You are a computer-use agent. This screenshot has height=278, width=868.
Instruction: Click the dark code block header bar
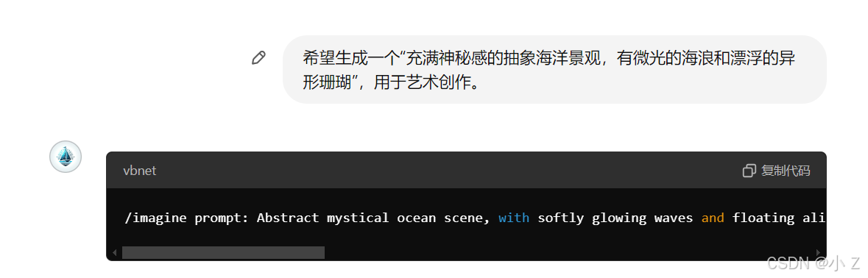(466, 170)
